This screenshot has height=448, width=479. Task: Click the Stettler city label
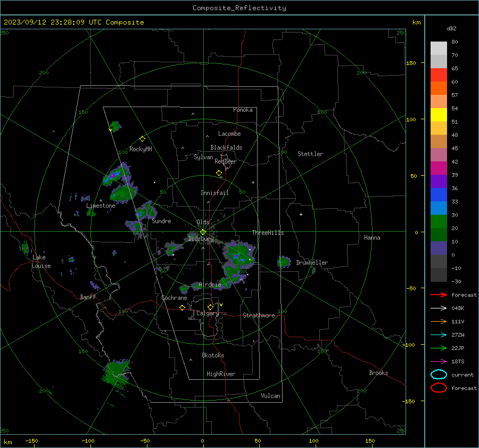[310, 154]
